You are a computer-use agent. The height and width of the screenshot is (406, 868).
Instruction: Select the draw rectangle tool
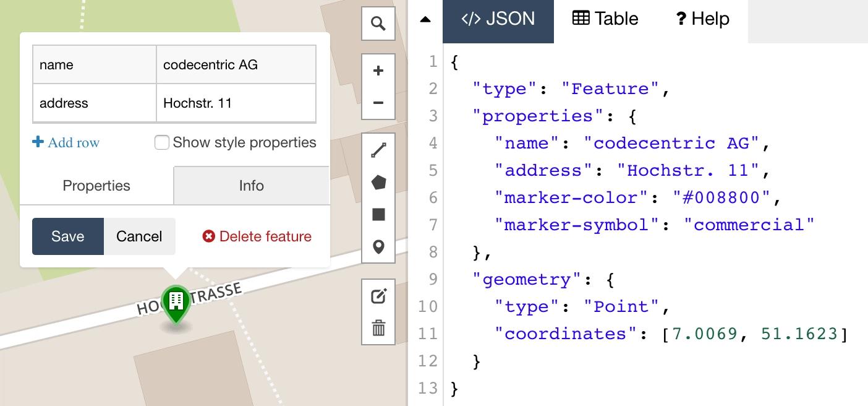(x=378, y=215)
